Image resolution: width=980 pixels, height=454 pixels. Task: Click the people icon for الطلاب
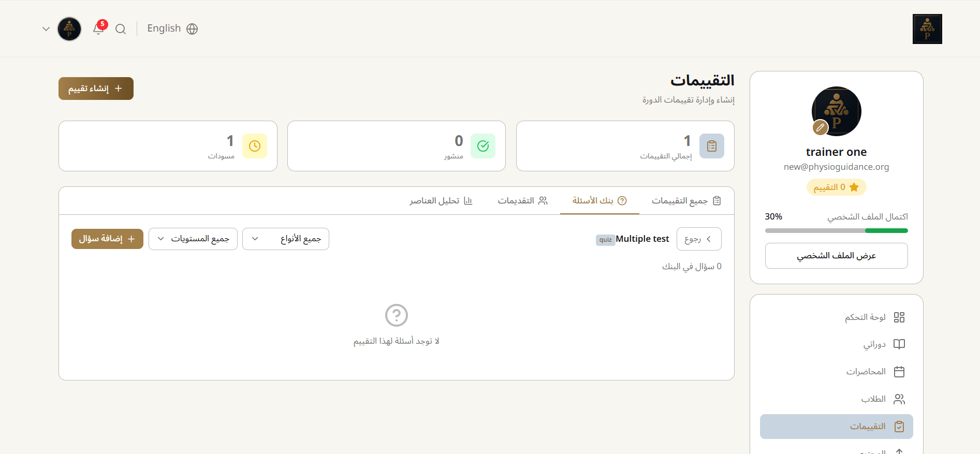pyautogui.click(x=899, y=399)
